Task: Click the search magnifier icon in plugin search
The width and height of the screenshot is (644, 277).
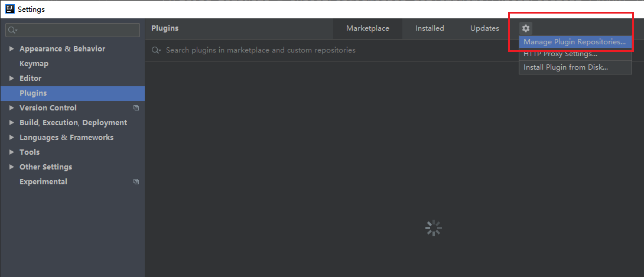Action: [156, 51]
